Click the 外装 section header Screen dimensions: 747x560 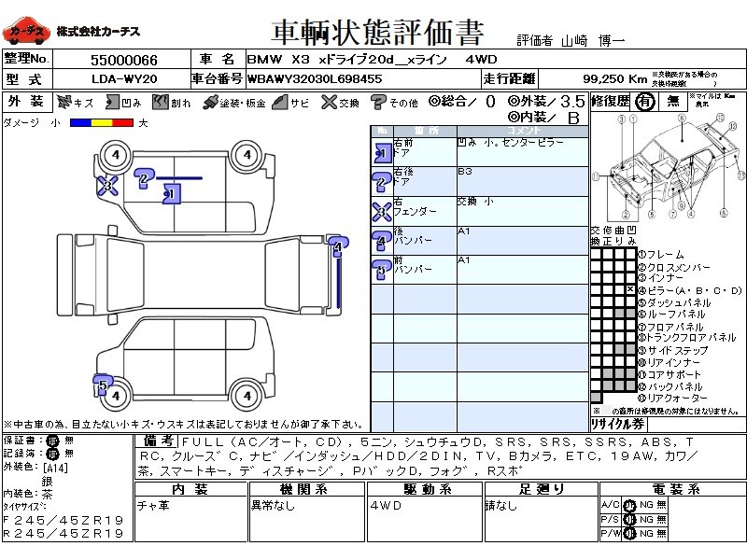tap(26, 103)
